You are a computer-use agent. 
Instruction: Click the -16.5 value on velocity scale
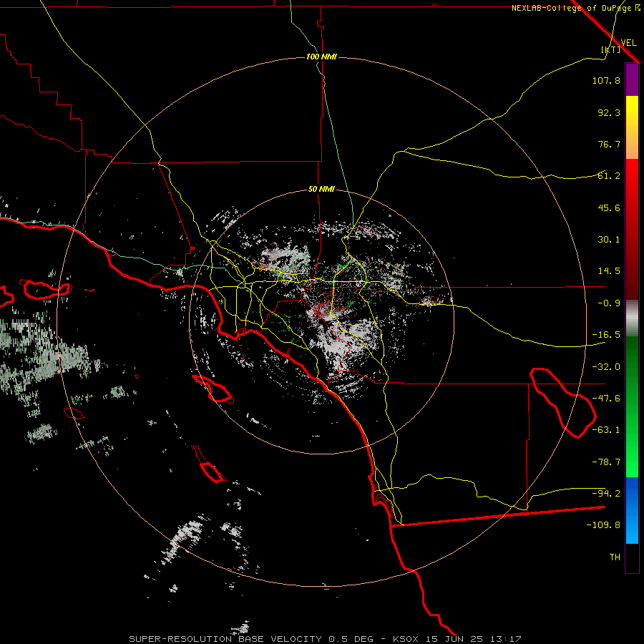coord(606,335)
